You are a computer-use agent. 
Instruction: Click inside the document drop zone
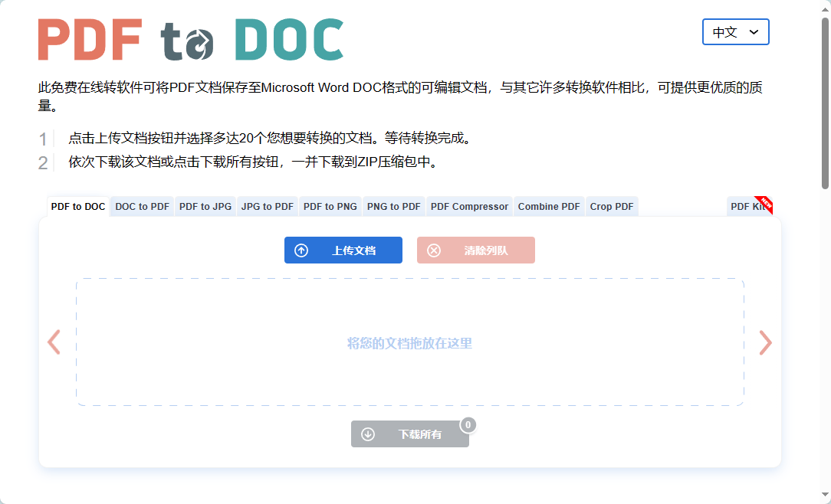(409, 342)
